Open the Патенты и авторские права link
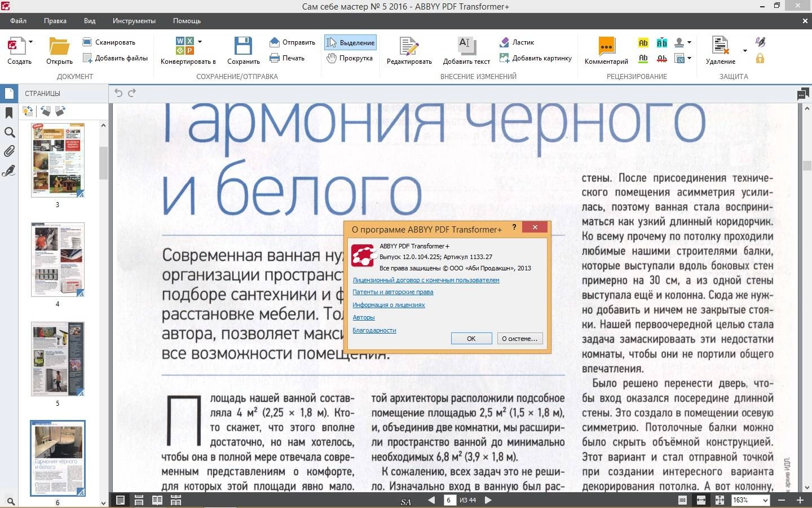812x508 pixels. click(x=393, y=292)
